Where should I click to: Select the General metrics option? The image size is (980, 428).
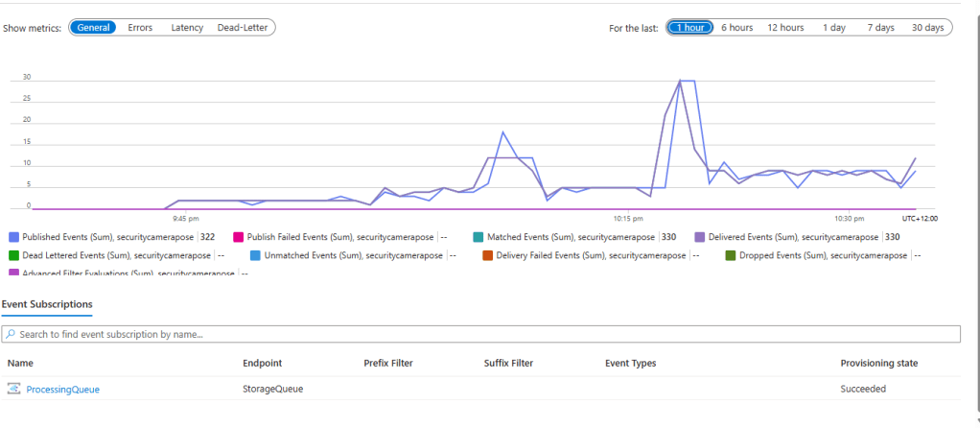(93, 28)
